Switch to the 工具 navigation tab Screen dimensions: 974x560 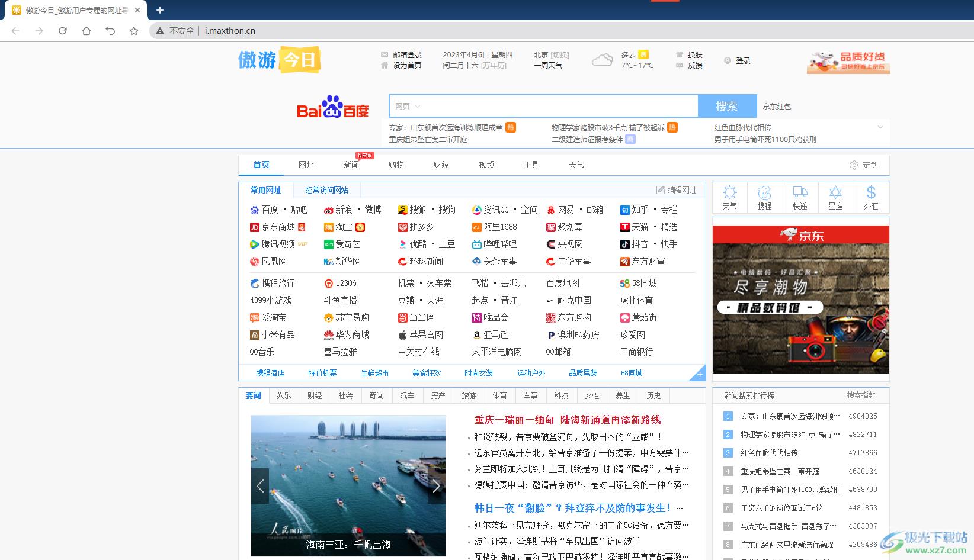click(x=531, y=165)
